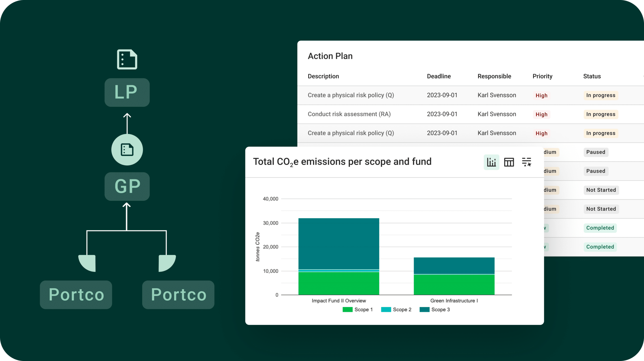Sort the table by the Deadline column header
This screenshot has width=644, height=361.
(x=439, y=76)
